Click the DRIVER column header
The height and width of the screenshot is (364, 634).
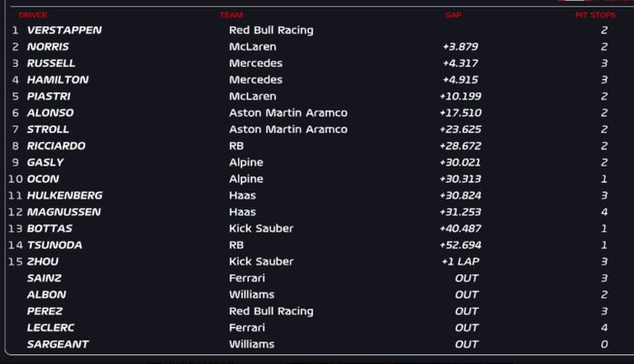(33, 15)
